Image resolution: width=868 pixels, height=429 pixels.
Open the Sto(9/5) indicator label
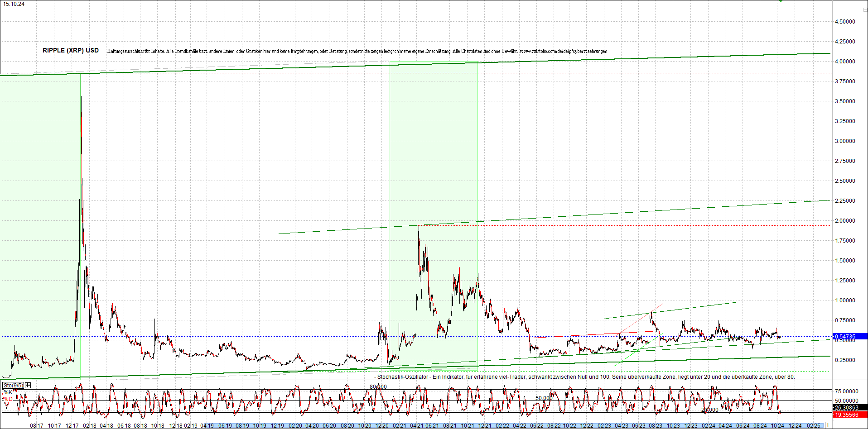(13, 385)
